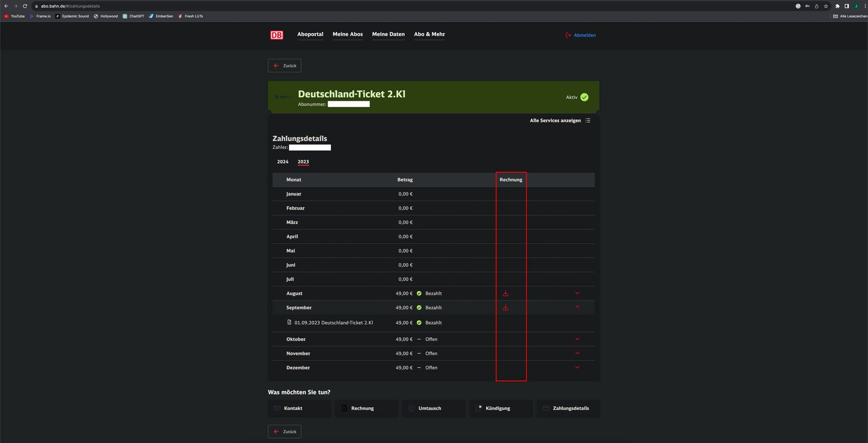Click the Abmelden logout link
The image size is (868, 443).
(581, 35)
